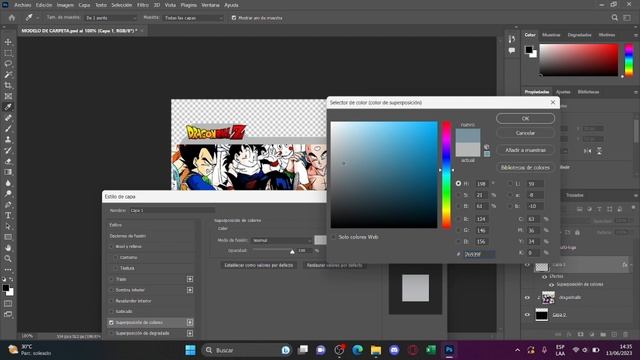Open Muestra 'Todas las capas' dropdown

pos(193,18)
